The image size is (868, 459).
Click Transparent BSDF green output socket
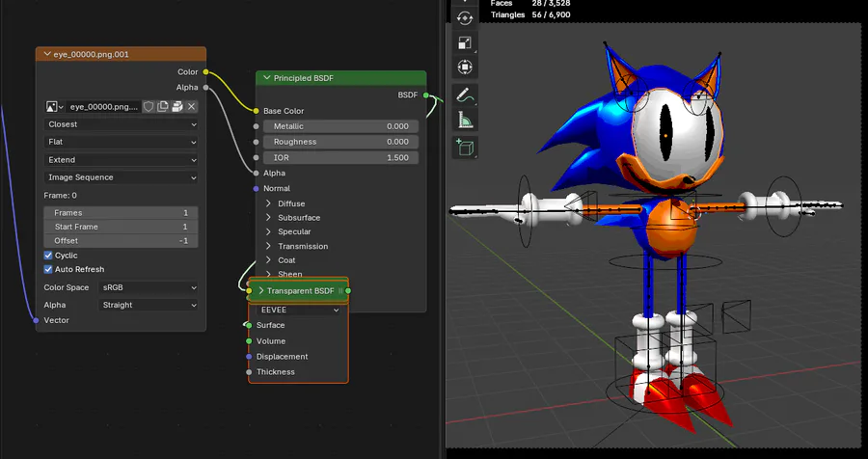(x=348, y=290)
